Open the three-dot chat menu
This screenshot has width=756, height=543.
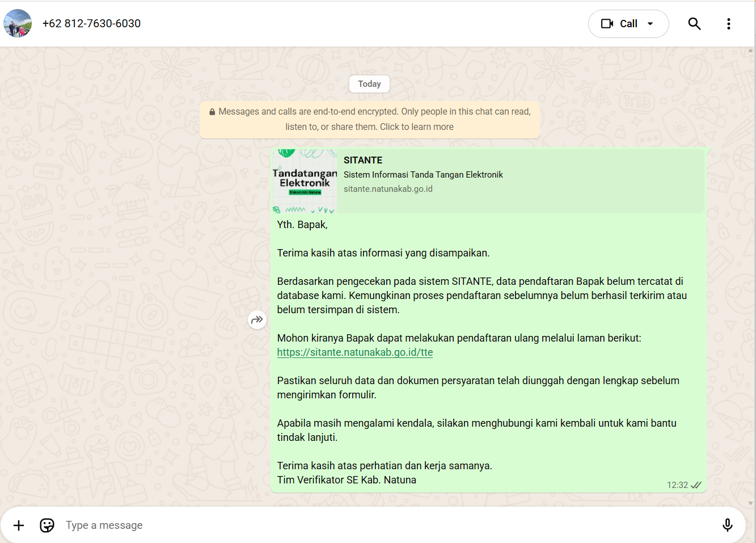(729, 23)
